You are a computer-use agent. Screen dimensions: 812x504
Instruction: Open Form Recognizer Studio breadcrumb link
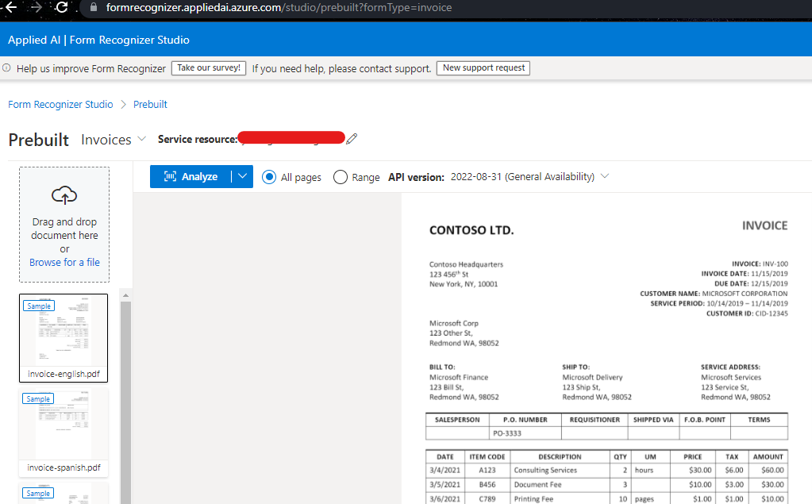60,104
